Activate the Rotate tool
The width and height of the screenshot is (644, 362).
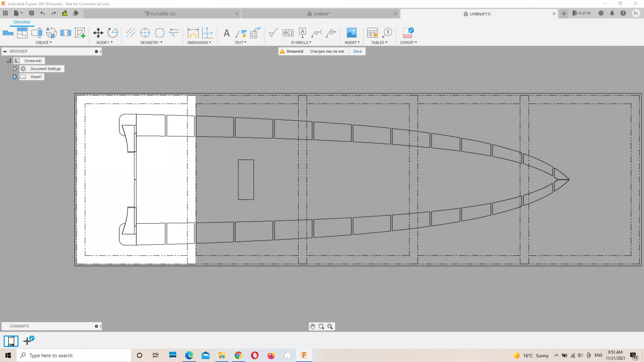pos(113,33)
